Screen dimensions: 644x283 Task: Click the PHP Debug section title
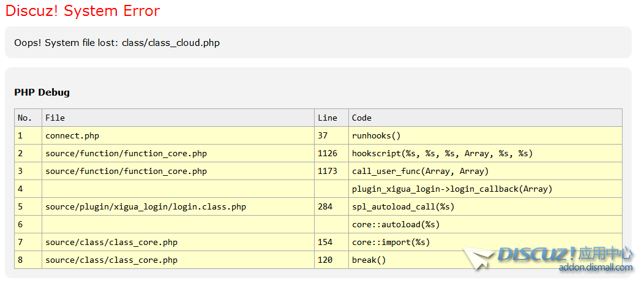(42, 92)
